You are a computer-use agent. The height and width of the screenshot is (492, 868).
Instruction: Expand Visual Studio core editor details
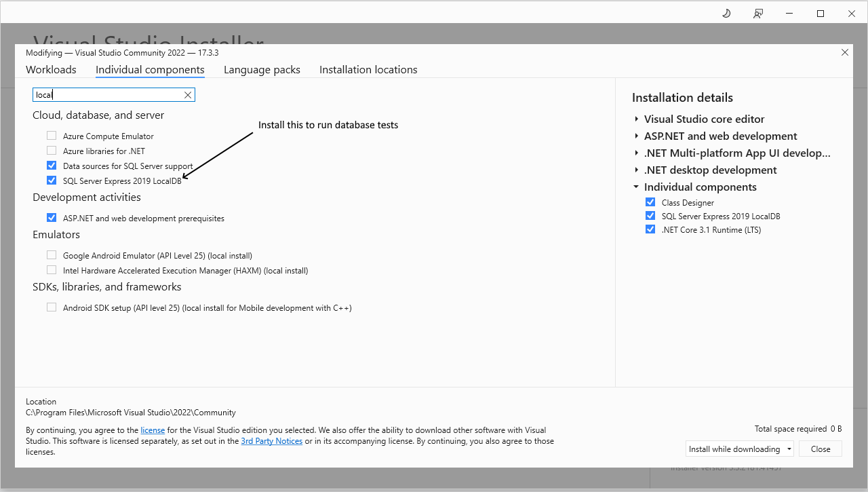point(636,119)
